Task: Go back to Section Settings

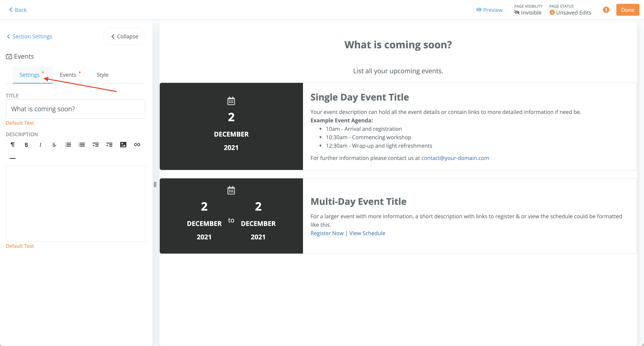Action: click(29, 36)
